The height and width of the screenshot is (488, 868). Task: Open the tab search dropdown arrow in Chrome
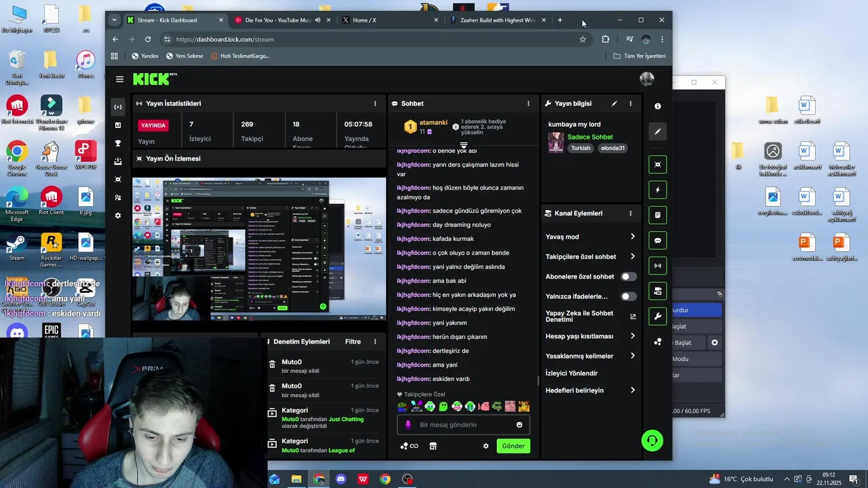[114, 20]
